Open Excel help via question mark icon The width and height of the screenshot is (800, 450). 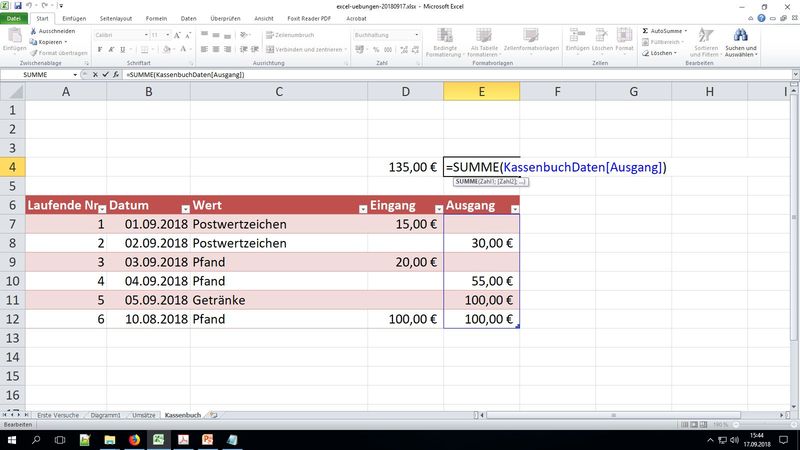pos(763,18)
